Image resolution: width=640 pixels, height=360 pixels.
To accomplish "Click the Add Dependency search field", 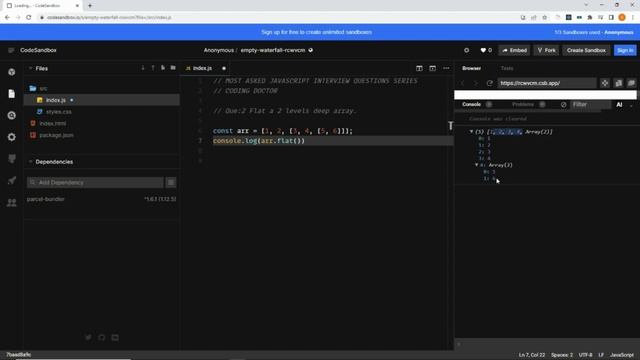I will 96,182.
